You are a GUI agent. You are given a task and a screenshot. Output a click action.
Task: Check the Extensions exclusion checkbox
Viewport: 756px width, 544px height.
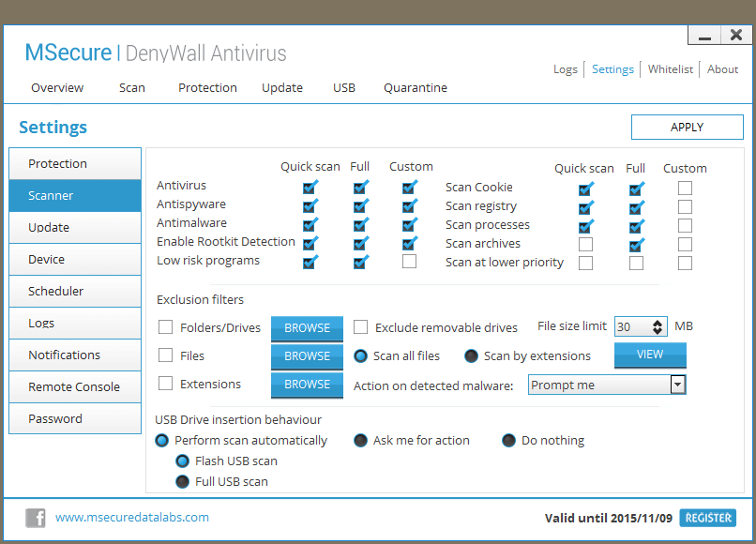[x=165, y=384]
